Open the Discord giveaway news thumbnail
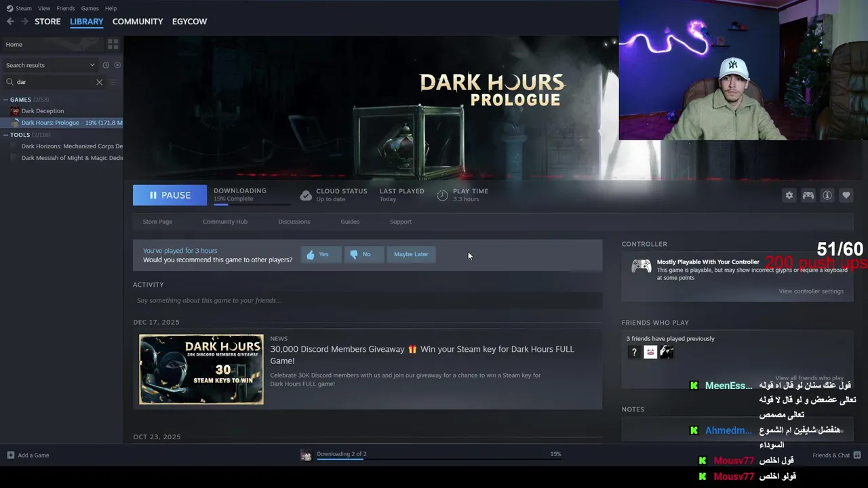Screen dimensions: 868x488 point(201,369)
